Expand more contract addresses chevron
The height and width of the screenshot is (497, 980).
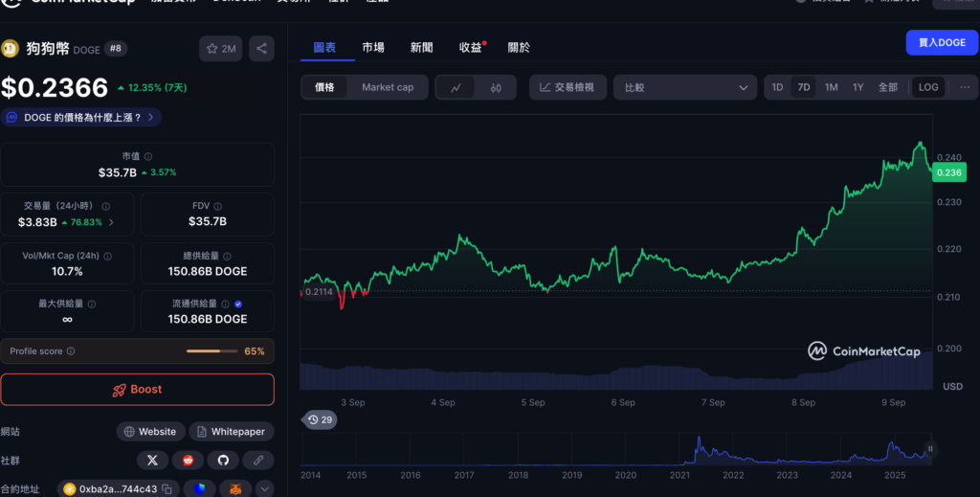tap(264, 489)
